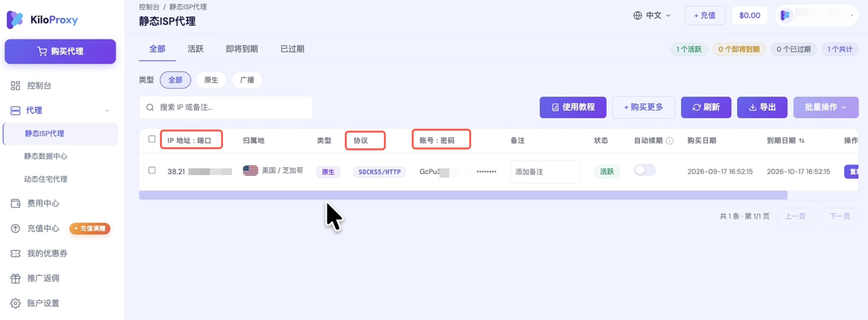
Task: Select the 全部 type filter pill
Action: (x=175, y=80)
